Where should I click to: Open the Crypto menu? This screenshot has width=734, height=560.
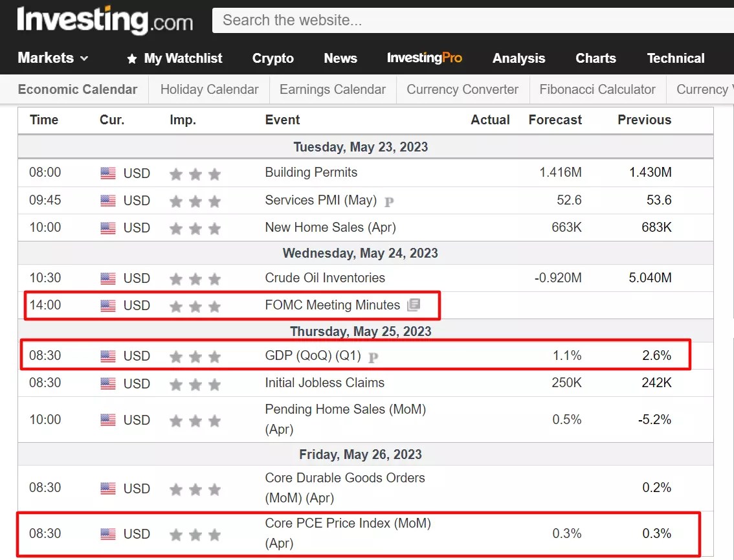273,58
